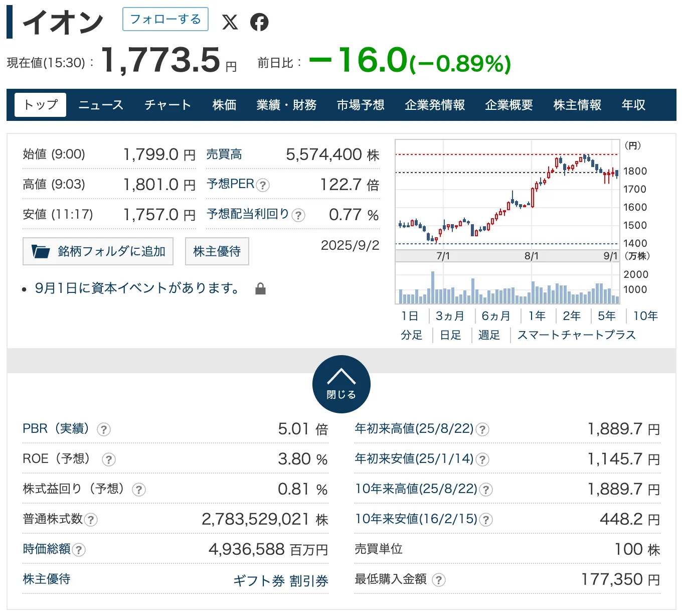Switch to the 業績・財務 tab
Image resolution: width=682 pixels, height=616 pixels.
(286, 105)
